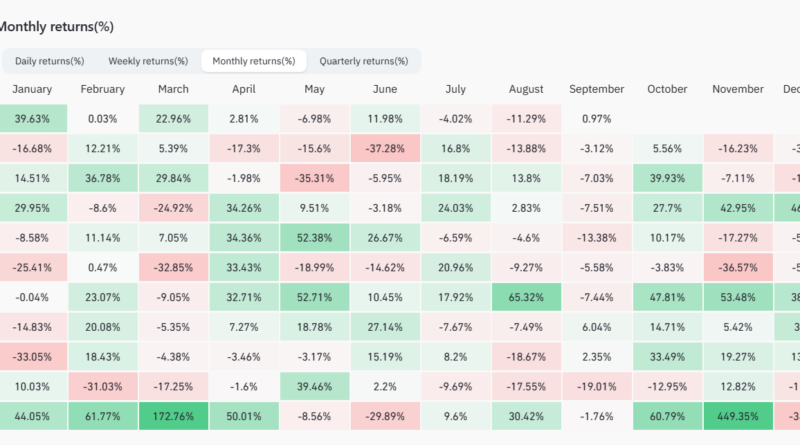Image resolution: width=800 pixels, height=445 pixels.
Task: Select the March column header
Action: 173,90
